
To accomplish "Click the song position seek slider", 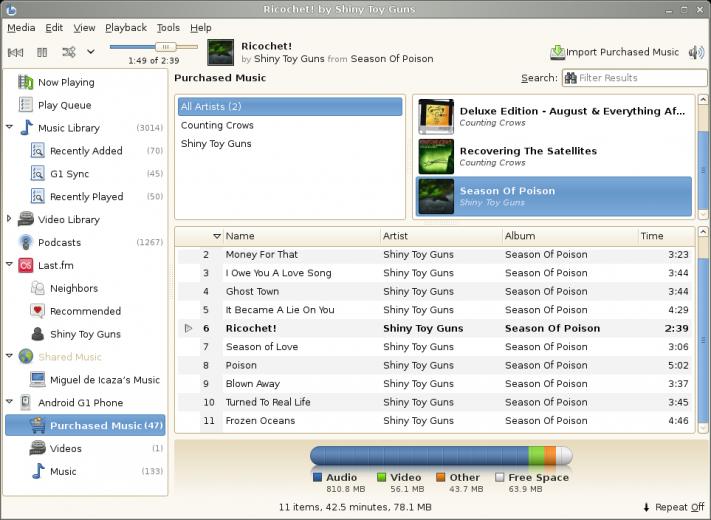I will click(x=154, y=47).
